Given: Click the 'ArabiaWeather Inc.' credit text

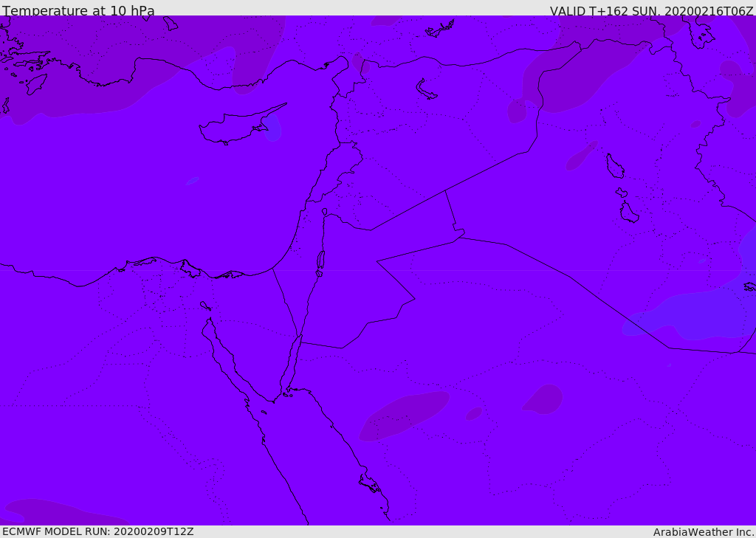Looking at the screenshot, I should tap(704, 532).
